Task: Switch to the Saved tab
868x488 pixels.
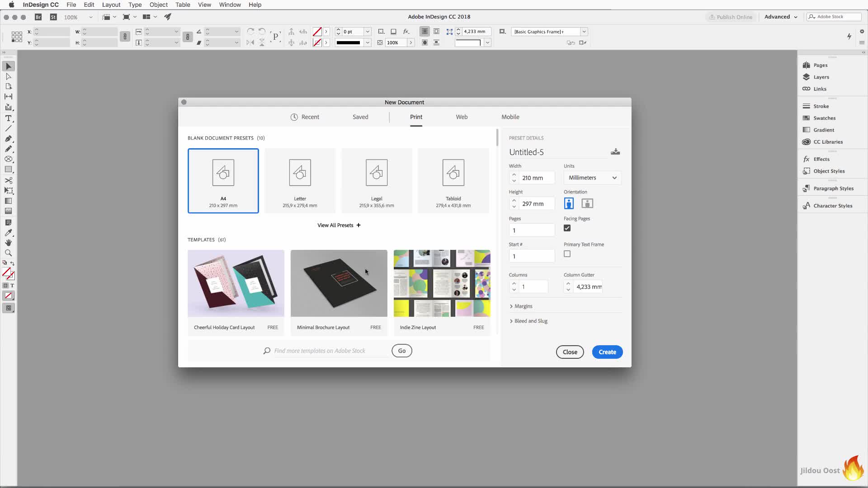Action: 360,117
